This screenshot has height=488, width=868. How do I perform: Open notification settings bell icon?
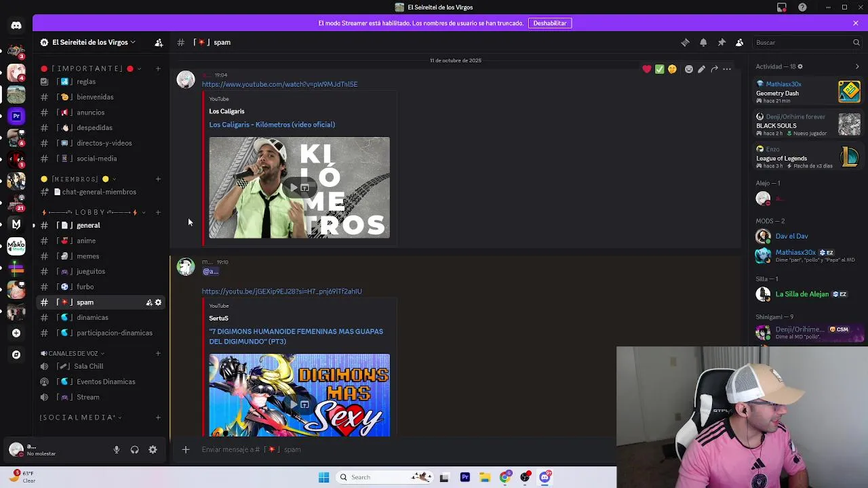tap(703, 42)
